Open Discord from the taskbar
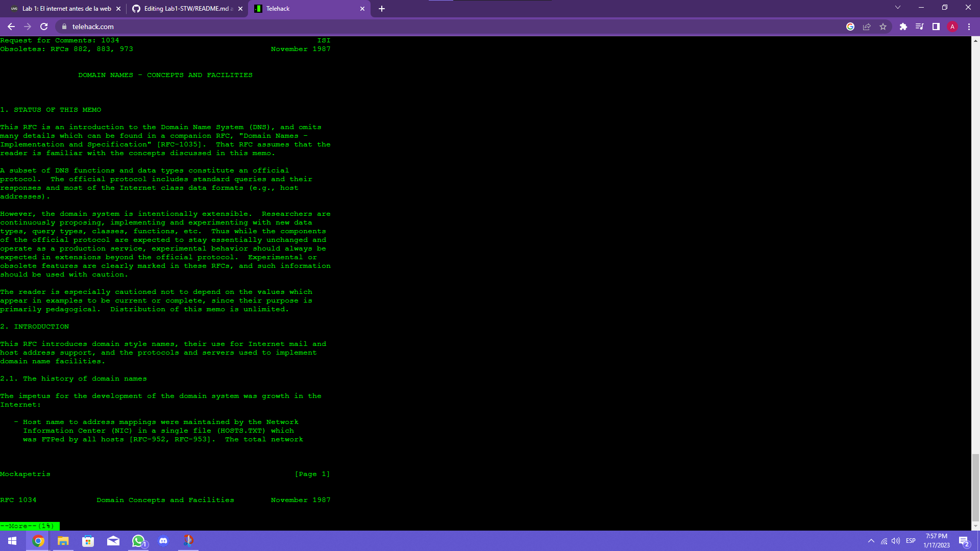The width and height of the screenshot is (980, 551). (x=163, y=541)
